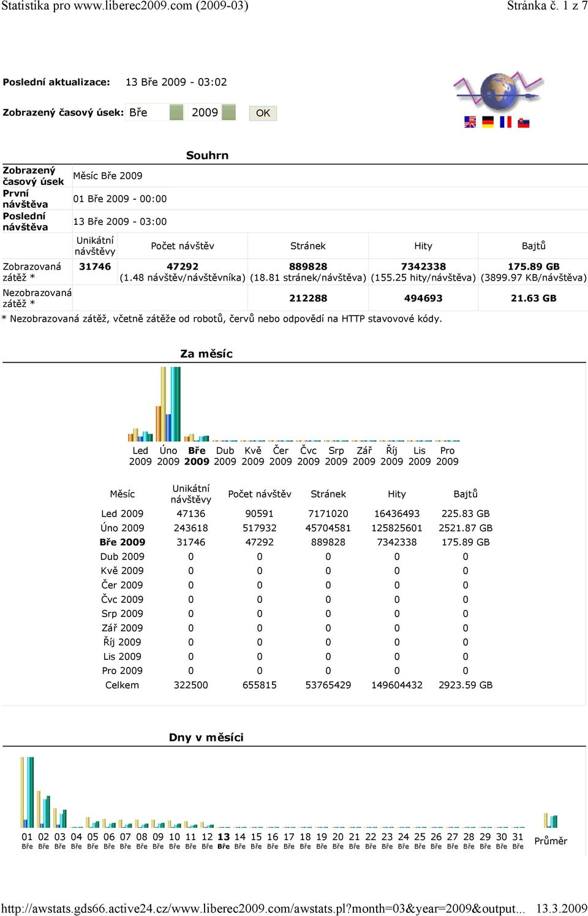
Task: Click February visits value 517932
Action: pyautogui.click(x=260, y=528)
